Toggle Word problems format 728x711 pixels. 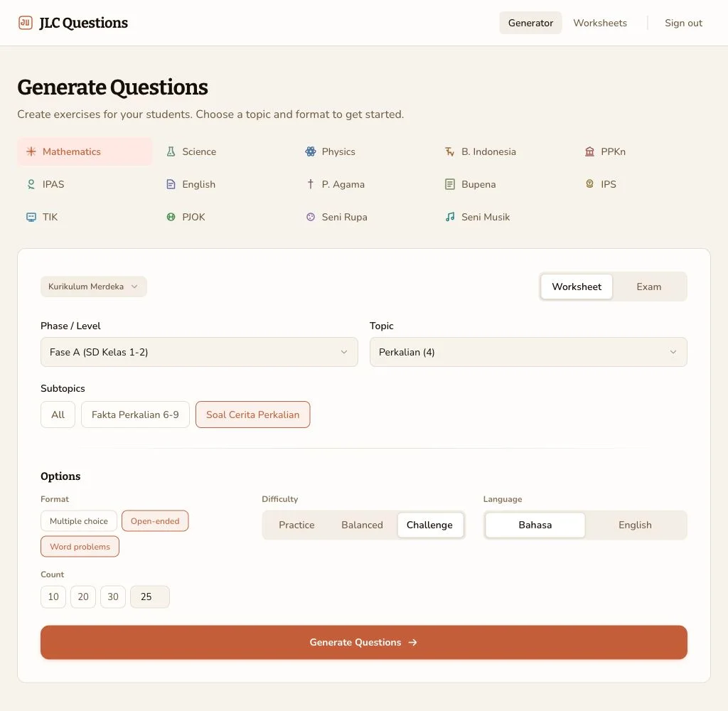80,547
